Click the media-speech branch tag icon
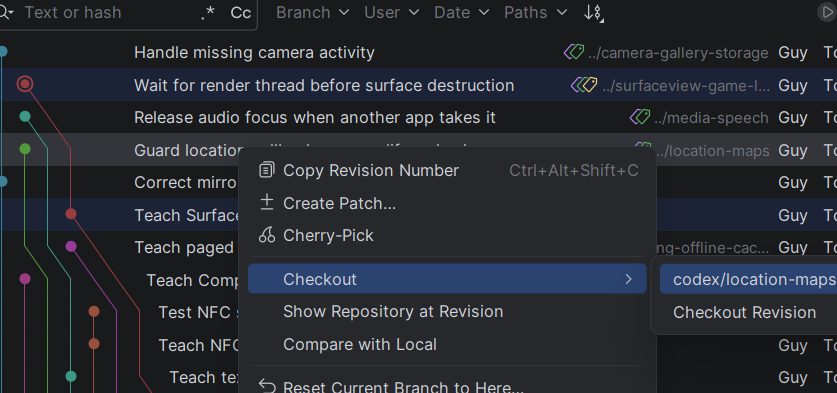The image size is (837, 393). (640, 117)
